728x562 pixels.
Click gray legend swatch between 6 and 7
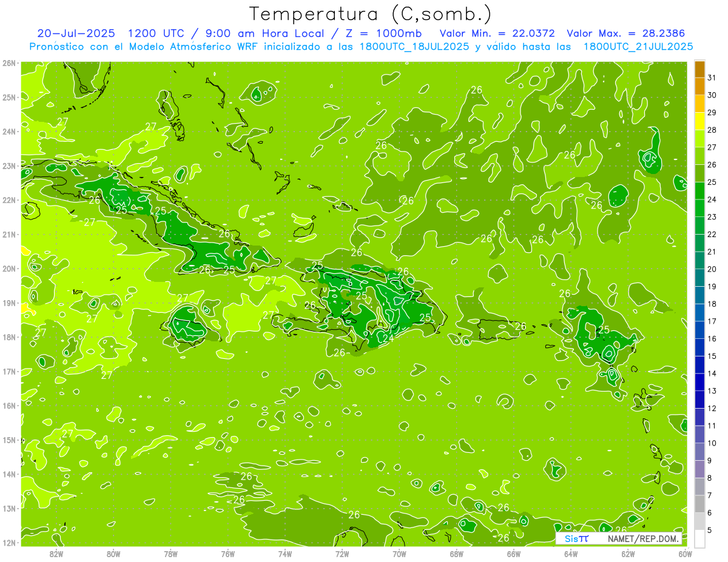[x=699, y=504]
